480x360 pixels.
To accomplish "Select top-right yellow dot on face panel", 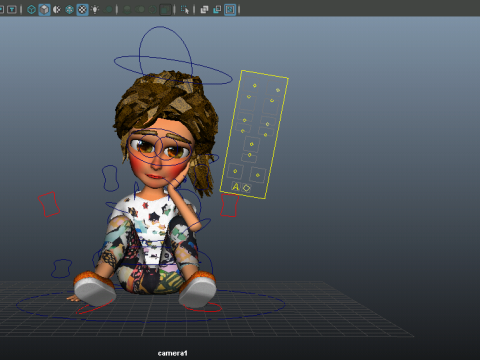I will [x=278, y=90].
